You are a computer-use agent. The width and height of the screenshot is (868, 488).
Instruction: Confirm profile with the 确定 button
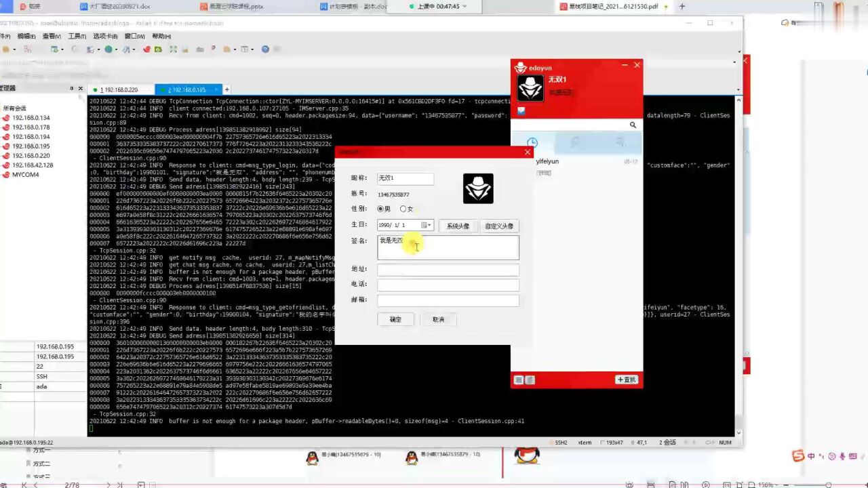pos(395,319)
